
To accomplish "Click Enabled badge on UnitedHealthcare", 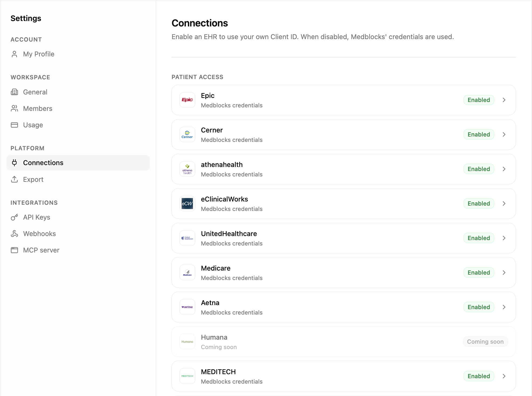I will (479, 238).
